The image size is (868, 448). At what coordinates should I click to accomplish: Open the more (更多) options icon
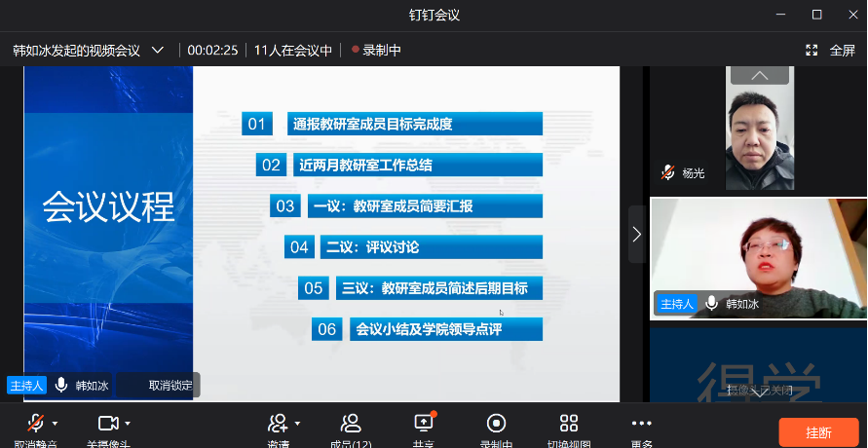[641, 424]
